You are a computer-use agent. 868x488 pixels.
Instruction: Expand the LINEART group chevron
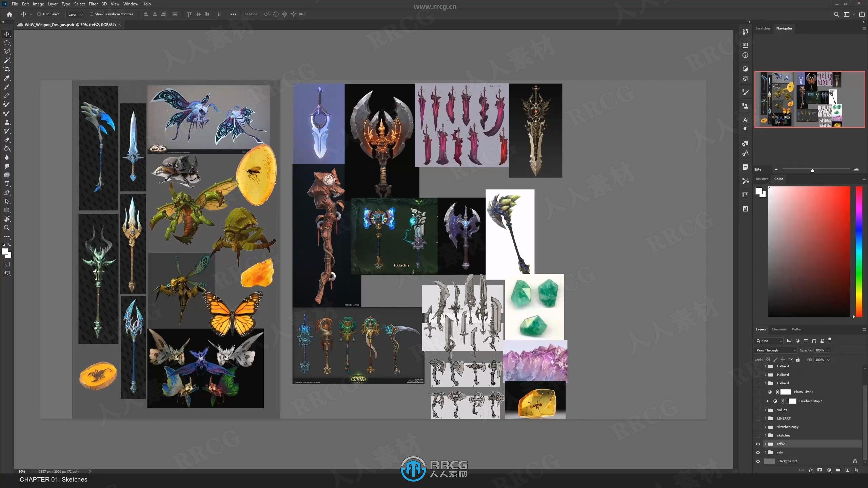point(765,418)
